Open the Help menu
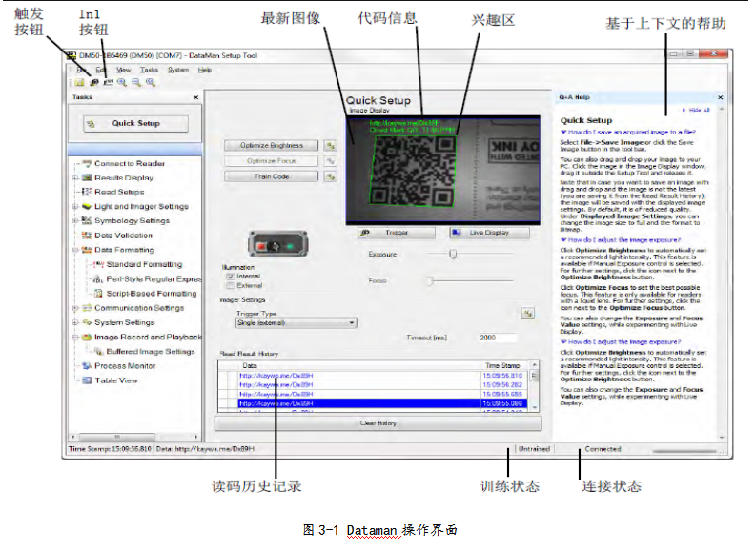Screen dimensions: 756x555 tap(204, 70)
